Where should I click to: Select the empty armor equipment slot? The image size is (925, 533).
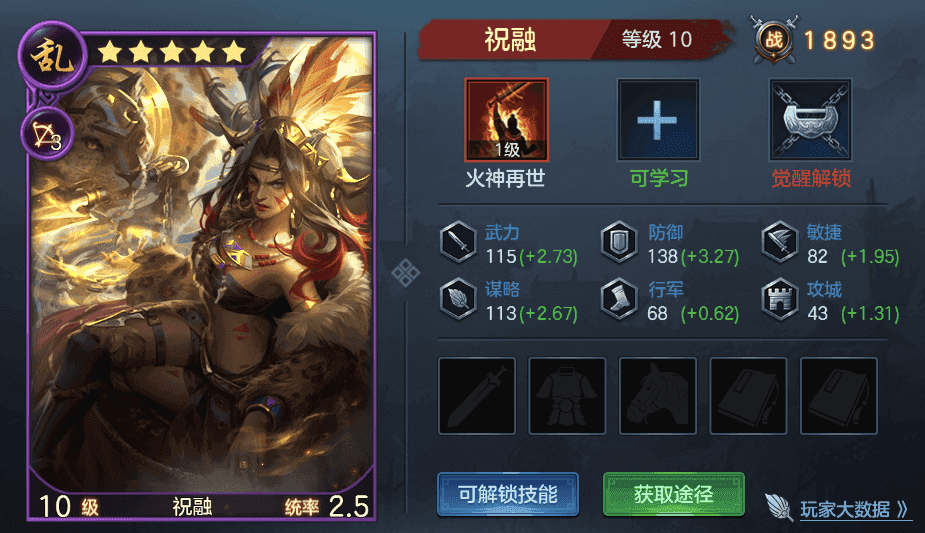pyautogui.click(x=567, y=396)
